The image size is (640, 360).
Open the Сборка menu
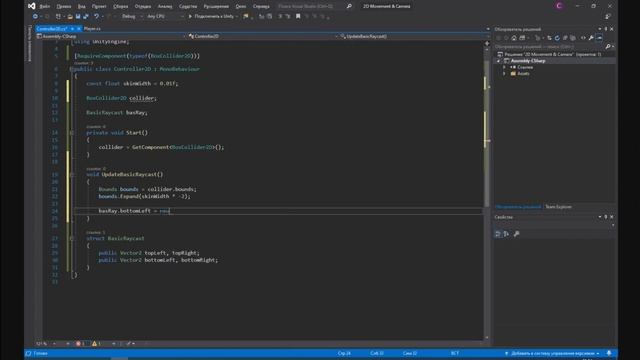(x=120, y=7)
